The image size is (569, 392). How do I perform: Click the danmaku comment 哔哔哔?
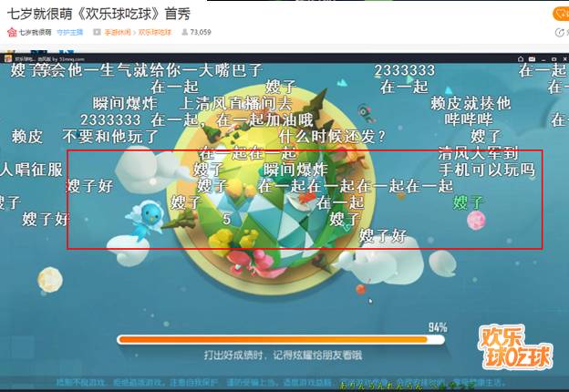coord(469,119)
